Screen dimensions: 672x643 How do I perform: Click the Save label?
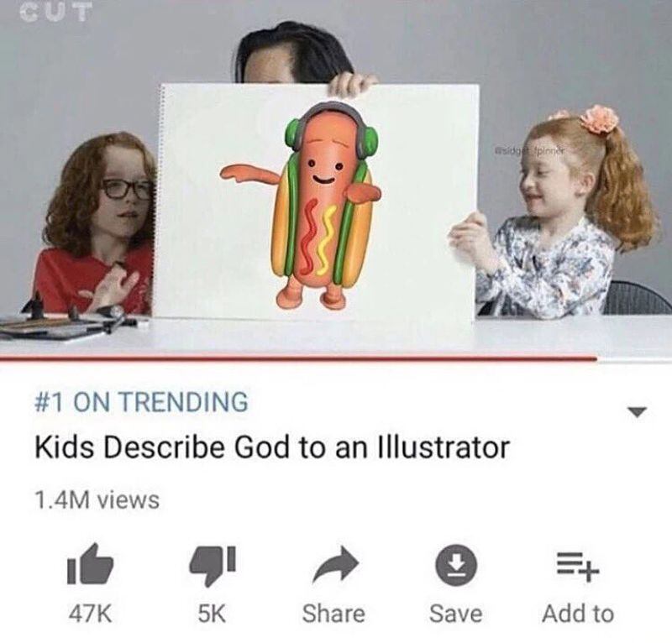click(456, 614)
